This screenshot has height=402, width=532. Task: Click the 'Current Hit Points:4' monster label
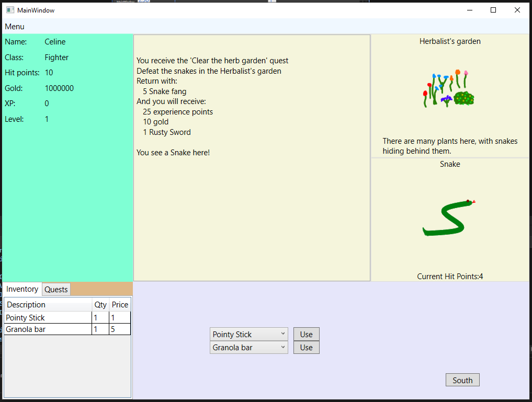(x=450, y=276)
